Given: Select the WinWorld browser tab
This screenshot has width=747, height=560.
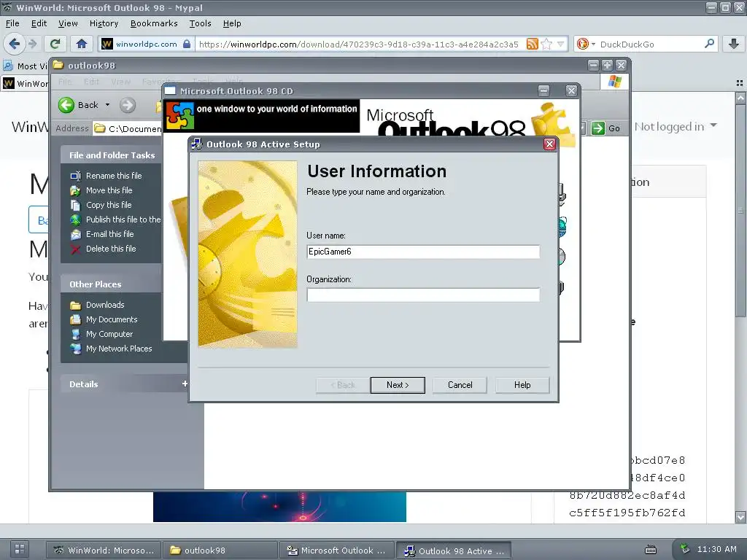Looking at the screenshot, I should tap(26, 84).
